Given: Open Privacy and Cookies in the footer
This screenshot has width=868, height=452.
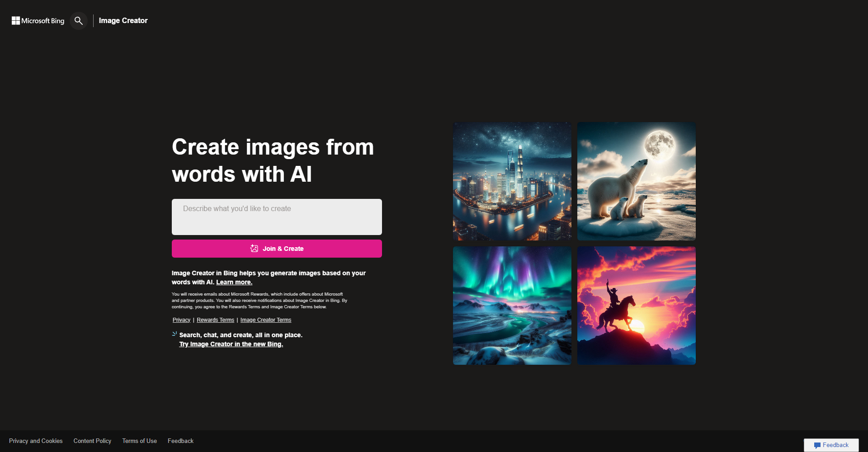Looking at the screenshot, I should (36, 441).
